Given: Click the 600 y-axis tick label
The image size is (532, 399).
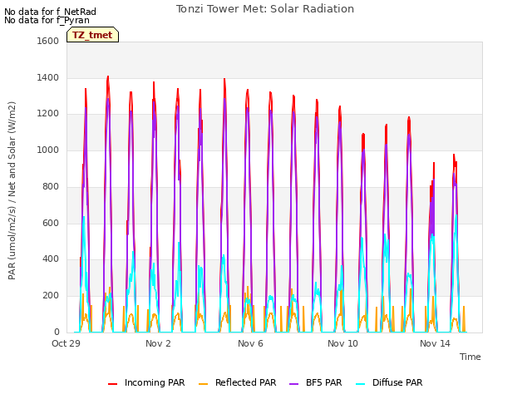Looking at the screenshot, I should point(51,223).
